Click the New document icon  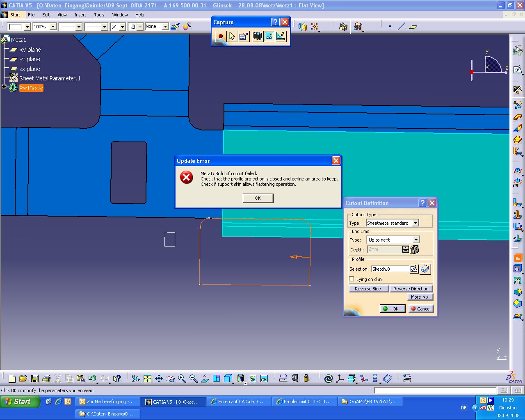[x=12, y=379]
